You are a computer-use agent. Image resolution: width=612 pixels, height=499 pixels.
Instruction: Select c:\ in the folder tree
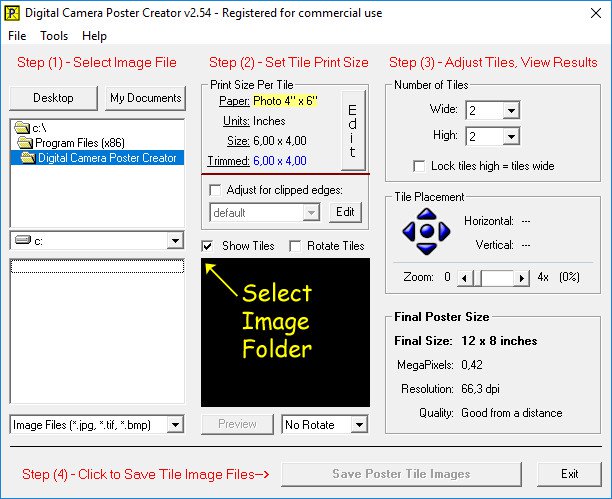[39, 128]
